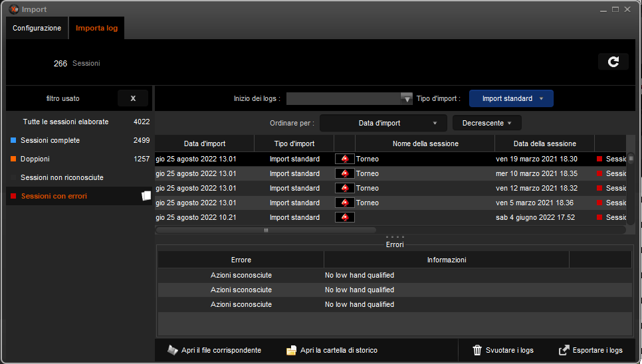The height and width of the screenshot is (364, 642).
Task: Click the second No low hand qualified entry
Action: point(360,290)
